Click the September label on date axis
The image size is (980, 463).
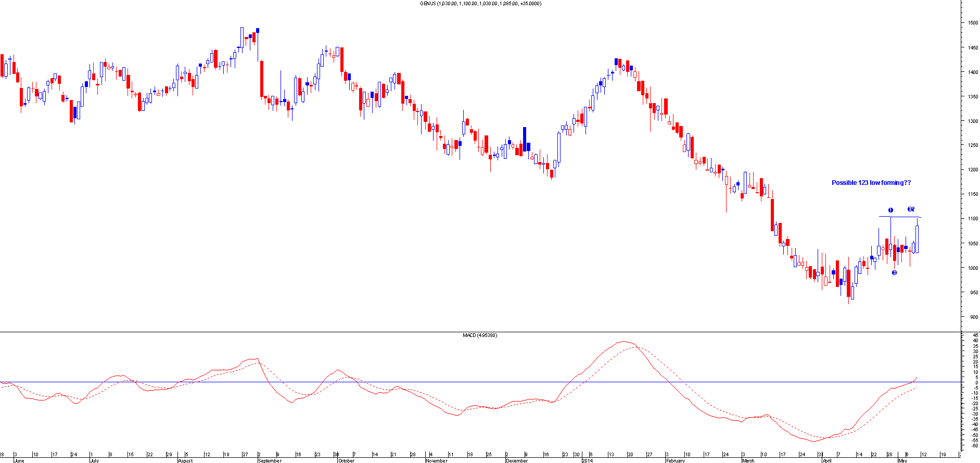click(270, 460)
